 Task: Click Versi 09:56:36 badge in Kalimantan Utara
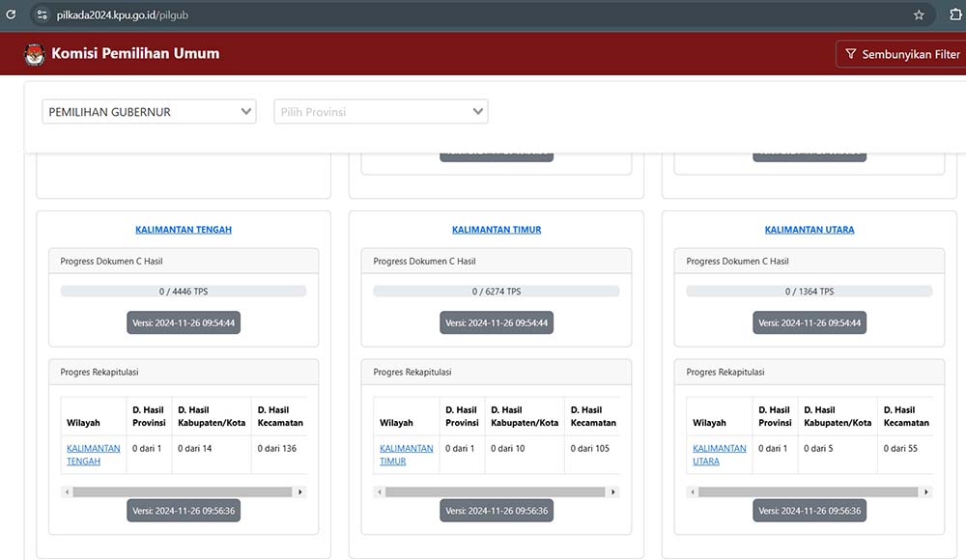pyautogui.click(x=810, y=511)
